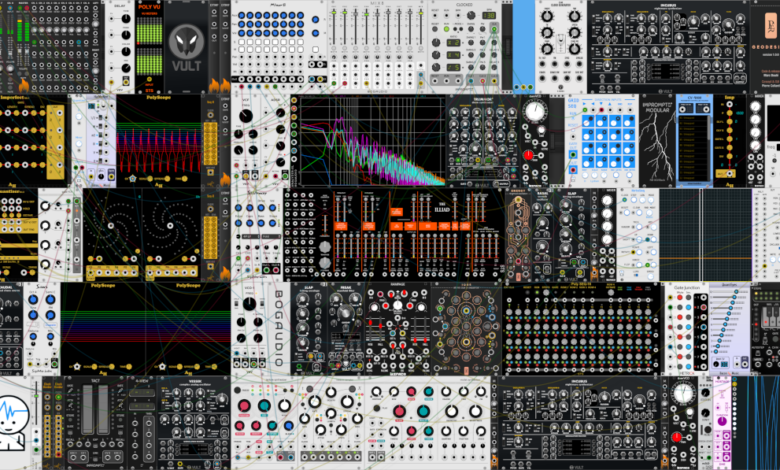This screenshot has width=780, height=470.
Task: Click the red button on the upper LFO module
Action: click(x=529, y=155)
